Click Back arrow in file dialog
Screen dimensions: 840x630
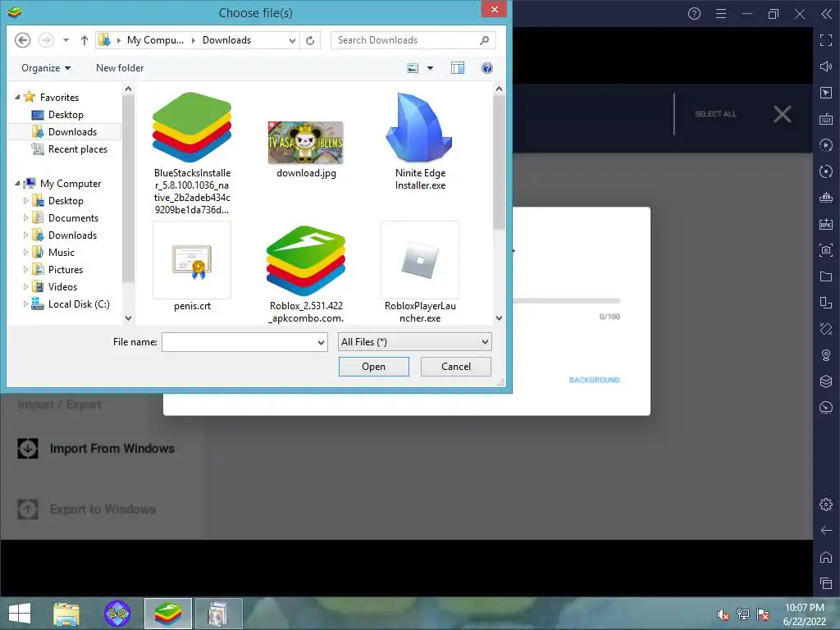click(22, 40)
